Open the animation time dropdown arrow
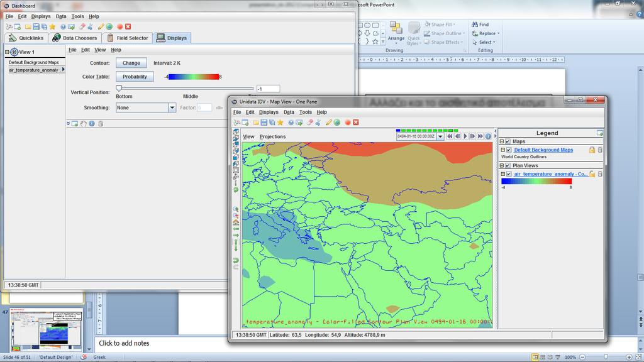The height and width of the screenshot is (362, 644). (440, 136)
